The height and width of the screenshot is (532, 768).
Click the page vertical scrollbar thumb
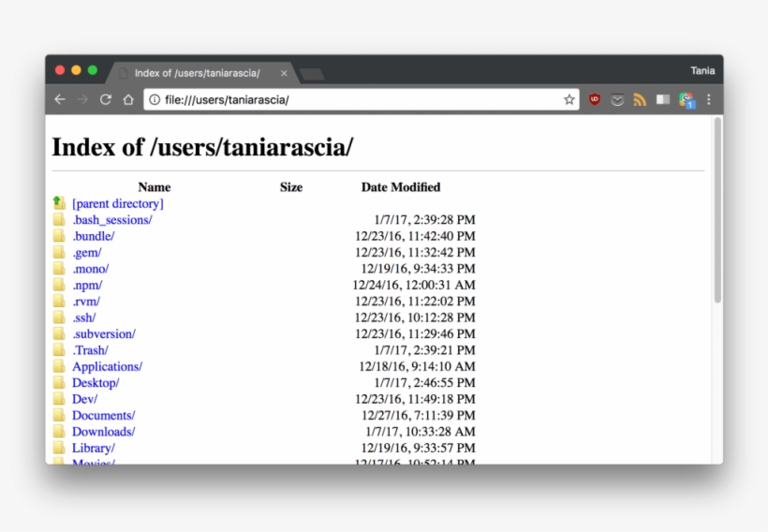(x=717, y=210)
